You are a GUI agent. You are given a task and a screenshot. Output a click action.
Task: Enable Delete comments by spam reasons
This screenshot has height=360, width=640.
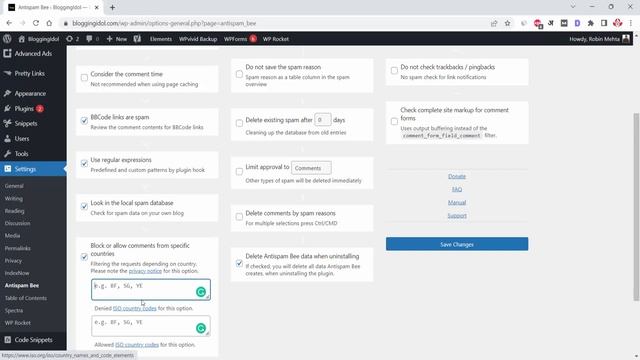(239, 216)
